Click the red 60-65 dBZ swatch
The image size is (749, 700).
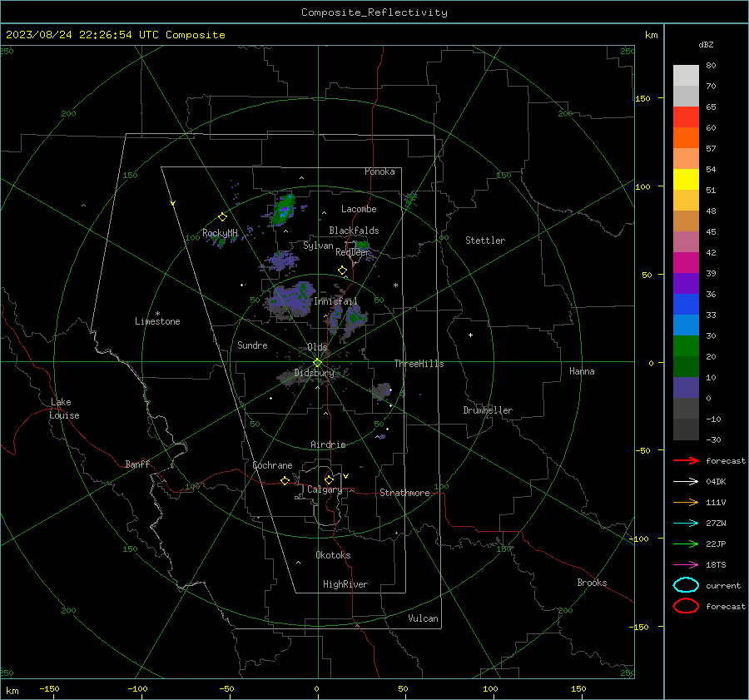pyautogui.click(x=686, y=117)
